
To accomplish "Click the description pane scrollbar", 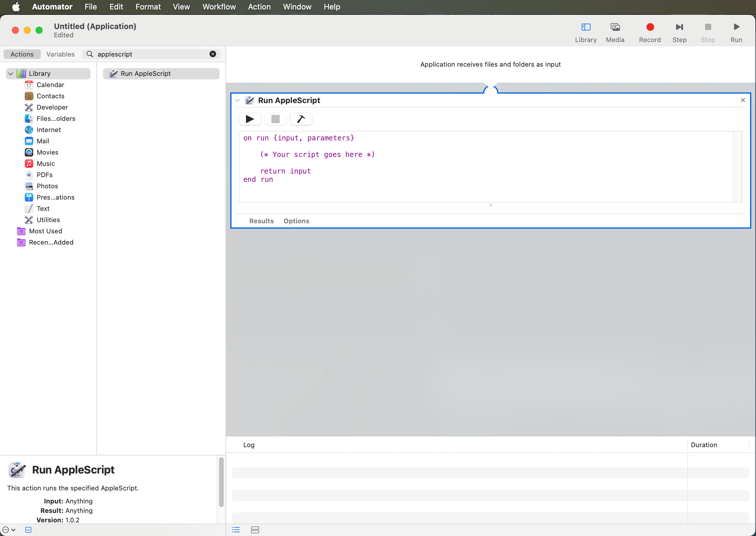I will pyautogui.click(x=221, y=482).
